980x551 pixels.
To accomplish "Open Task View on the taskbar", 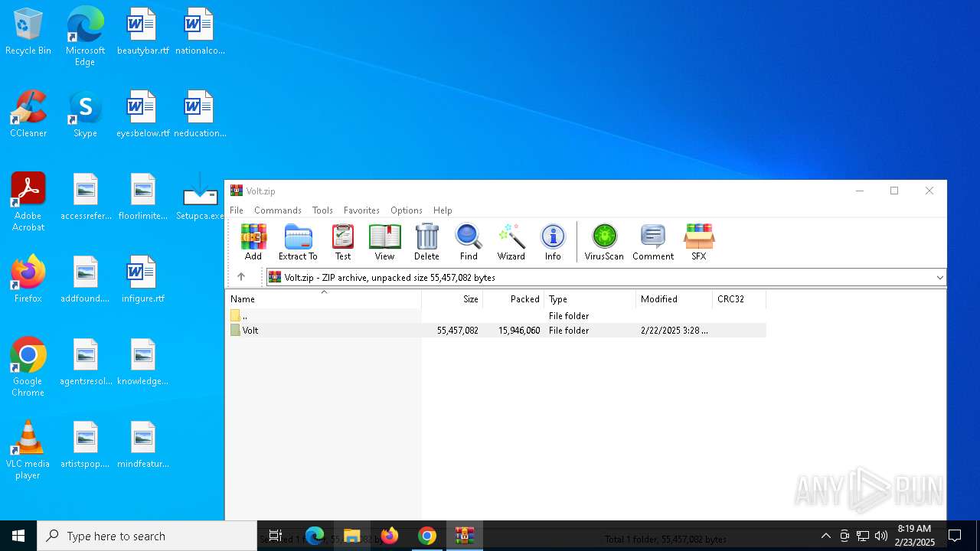I will click(276, 536).
